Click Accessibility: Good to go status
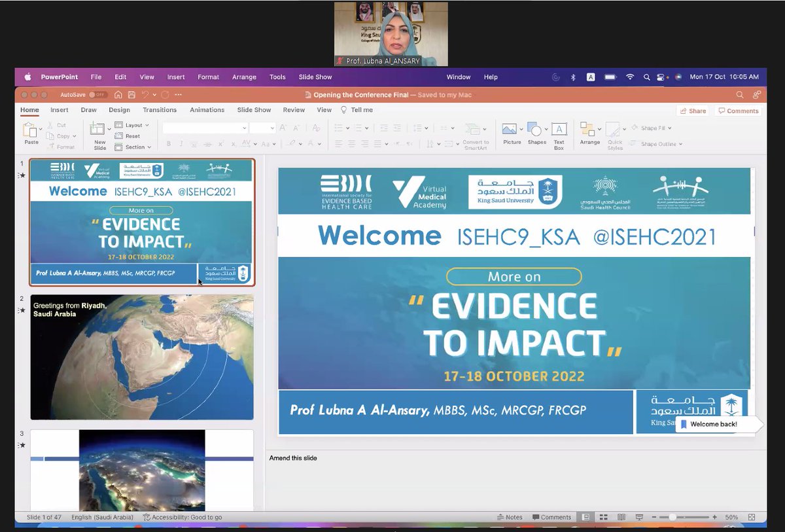 coord(183,517)
